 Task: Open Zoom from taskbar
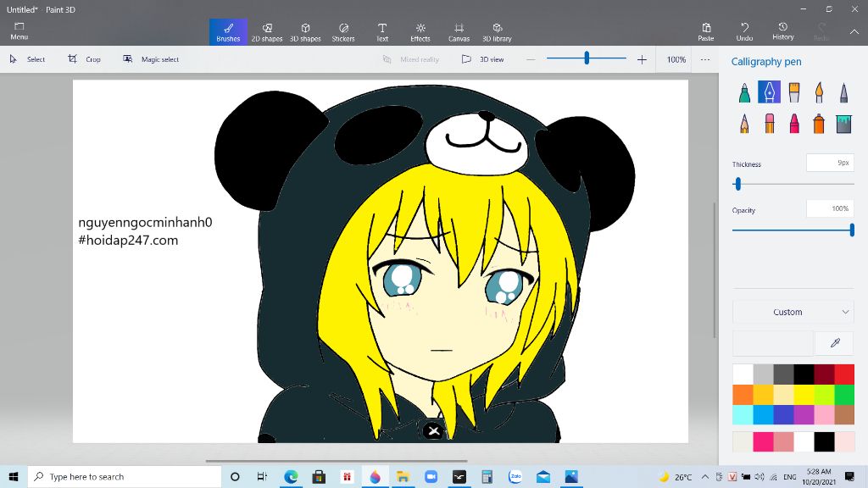(431, 476)
